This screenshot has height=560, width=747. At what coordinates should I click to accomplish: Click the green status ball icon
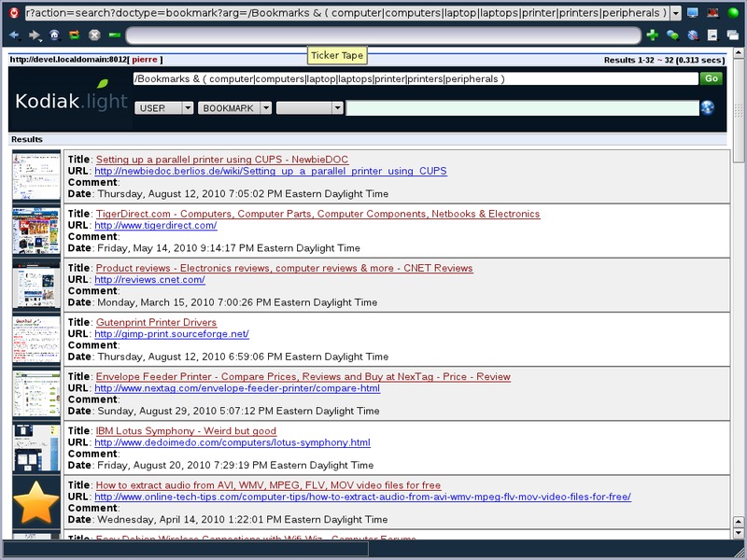tap(733, 13)
